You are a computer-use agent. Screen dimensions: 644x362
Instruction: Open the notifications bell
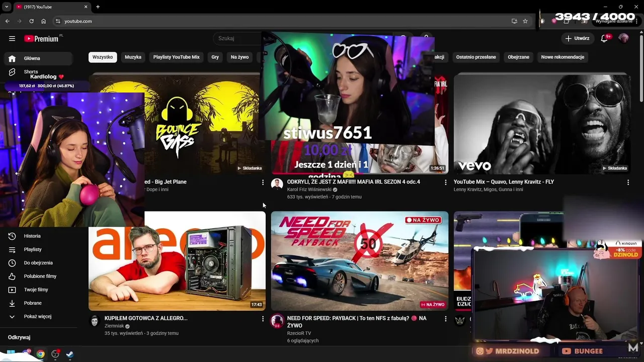tap(605, 39)
